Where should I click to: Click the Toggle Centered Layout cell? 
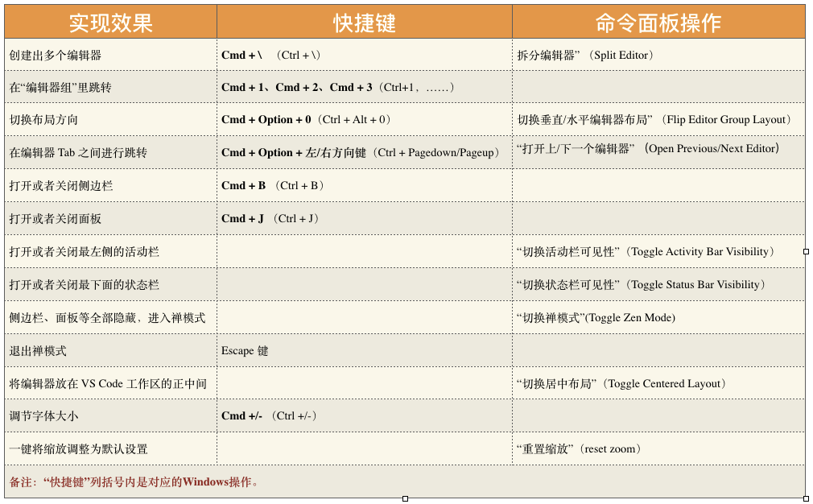coord(658,383)
